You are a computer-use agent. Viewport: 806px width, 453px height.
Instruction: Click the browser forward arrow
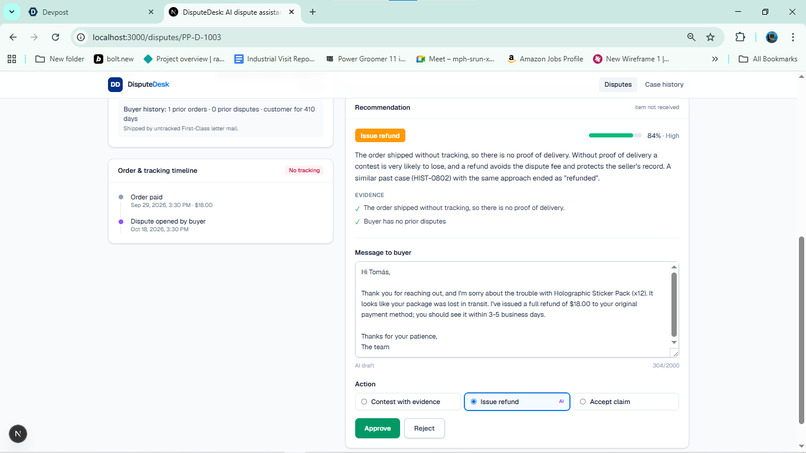(x=34, y=37)
